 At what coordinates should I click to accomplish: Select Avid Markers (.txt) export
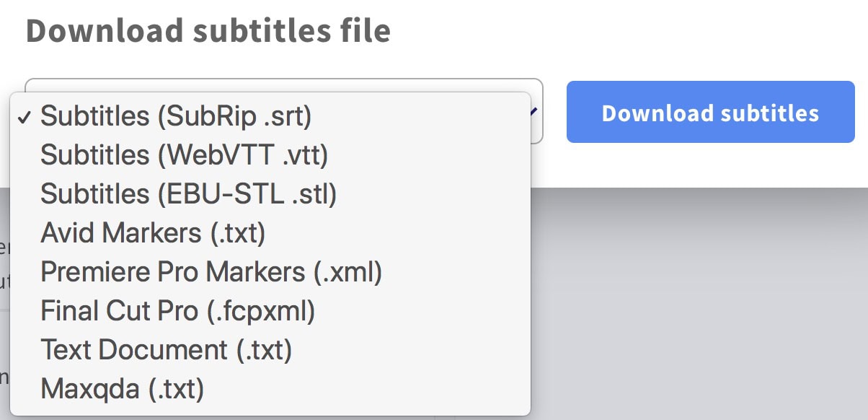[x=270, y=232]
